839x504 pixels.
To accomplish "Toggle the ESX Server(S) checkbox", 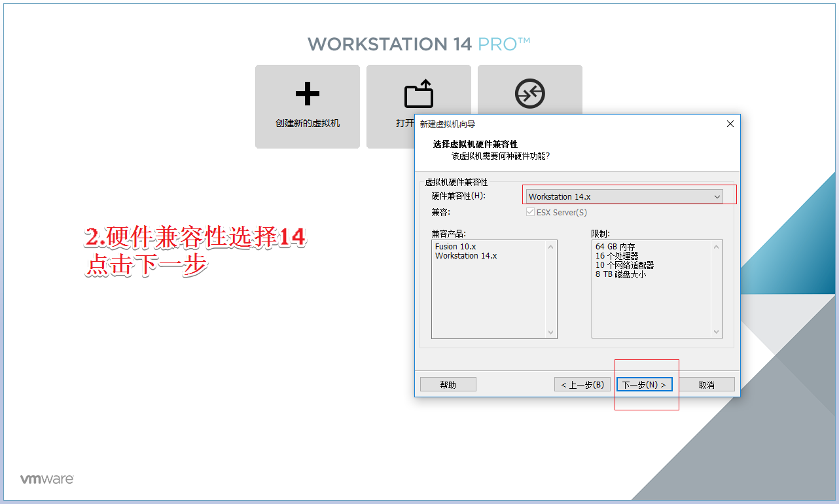I will coord(531,213).
